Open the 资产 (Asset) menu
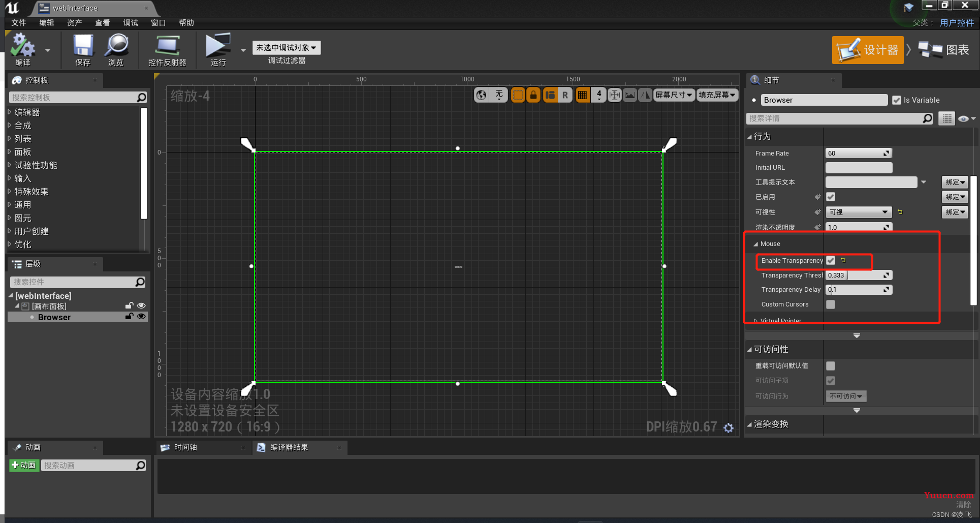 pos(75,23)
